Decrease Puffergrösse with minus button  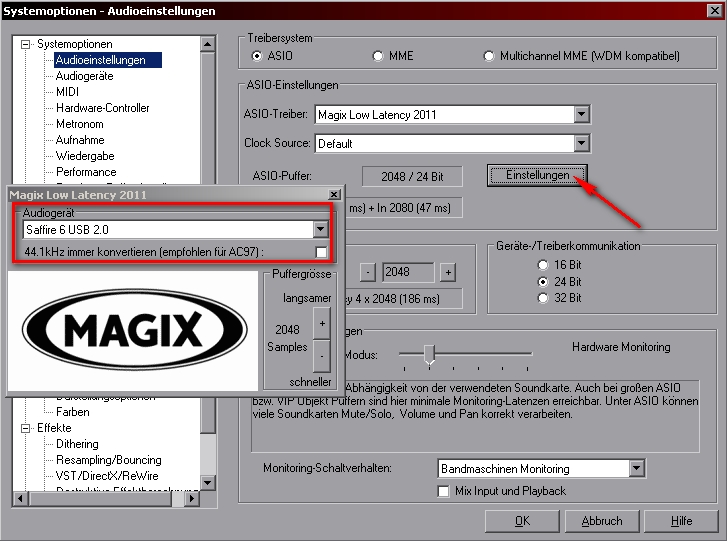pos(322,356)
